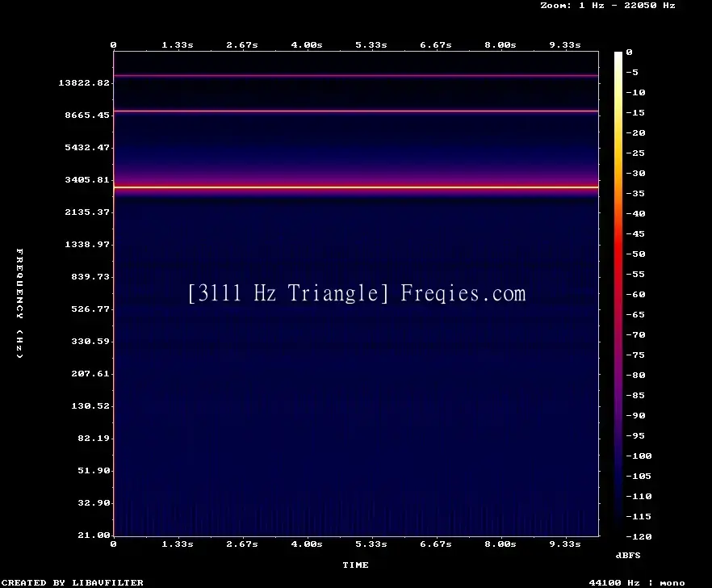Click the -30 value on the dBFS scale
712x588 pixels.
click(x=635, y=173)
